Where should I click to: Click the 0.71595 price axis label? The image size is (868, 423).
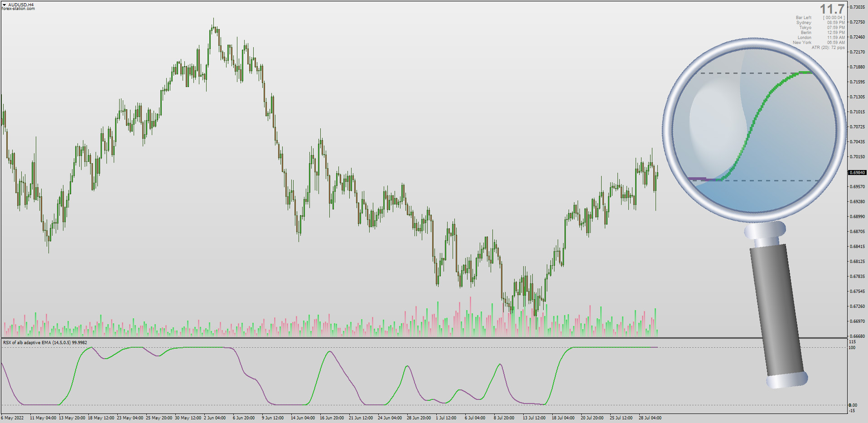[x=858, y=82]
